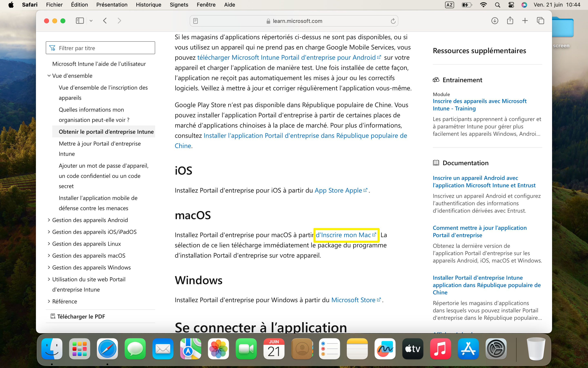This screenshot has width=588, height=368.
Task: Click the Filtrer par titre field
Action: click(100, 48)
